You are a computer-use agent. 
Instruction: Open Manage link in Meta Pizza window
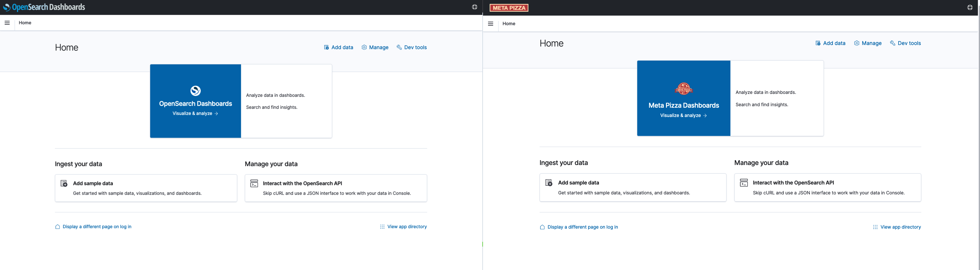pyautogui.click(x=872, y=43)
